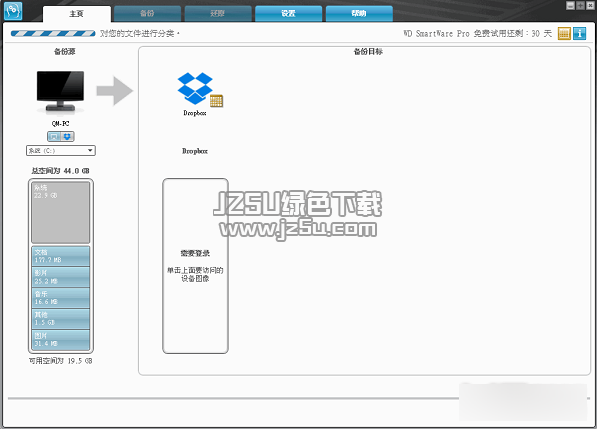Click the 总空间为 44.0 GB label

point(61,171)
